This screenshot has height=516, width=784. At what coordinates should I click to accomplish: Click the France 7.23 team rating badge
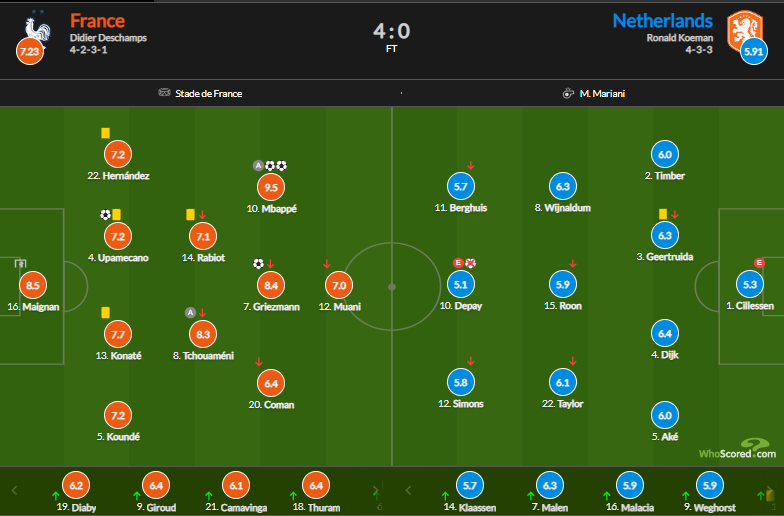31,50
